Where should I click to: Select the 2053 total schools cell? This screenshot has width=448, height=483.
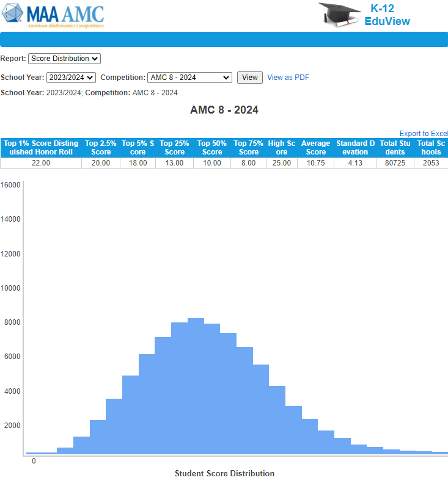431,163
